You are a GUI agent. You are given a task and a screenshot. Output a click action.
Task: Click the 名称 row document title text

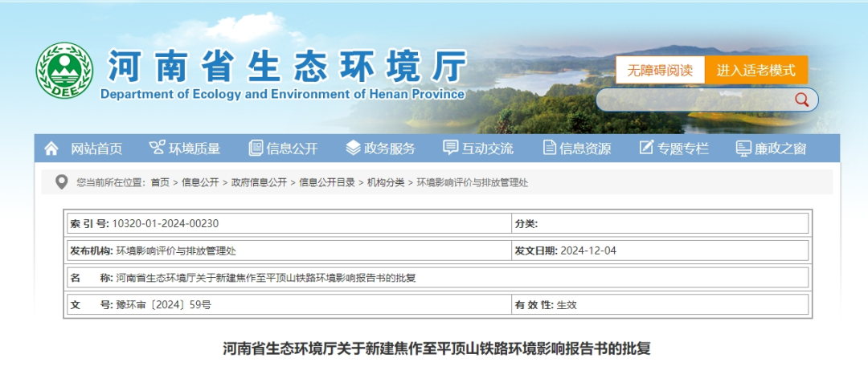tap(266, 278)
